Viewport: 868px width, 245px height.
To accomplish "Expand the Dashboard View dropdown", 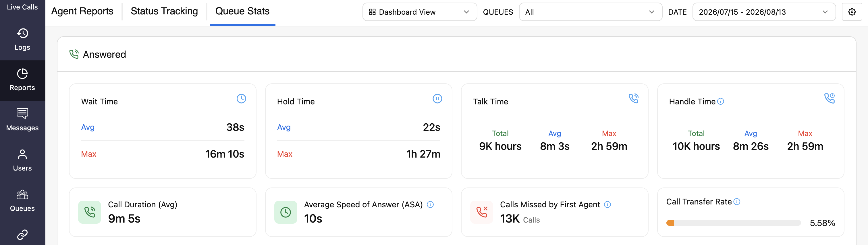I will (420, 12).
